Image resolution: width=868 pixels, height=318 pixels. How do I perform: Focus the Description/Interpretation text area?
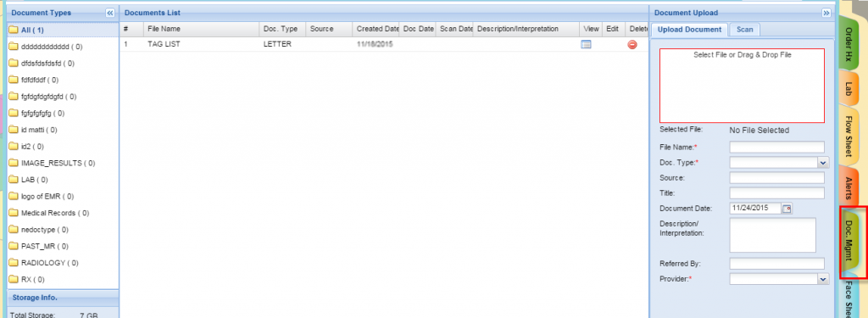pos(773,235)
